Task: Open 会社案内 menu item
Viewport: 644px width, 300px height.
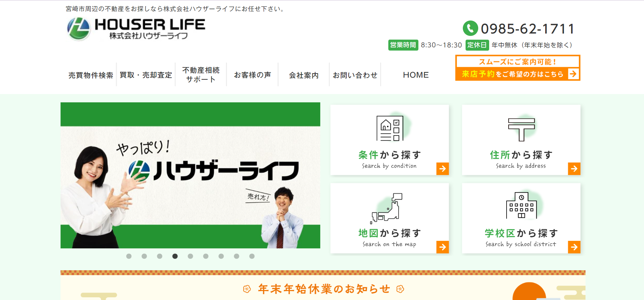Action: pyautogui.click(x=304, y=75)
